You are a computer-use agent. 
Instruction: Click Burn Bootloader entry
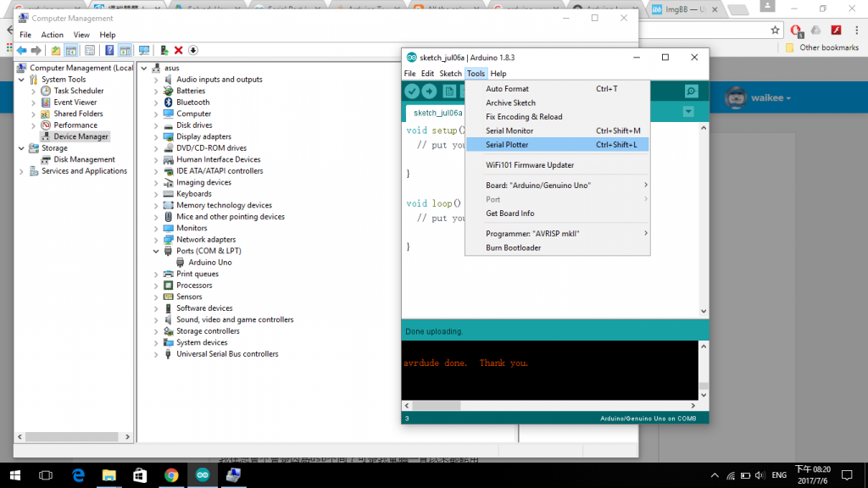[558, 248]
